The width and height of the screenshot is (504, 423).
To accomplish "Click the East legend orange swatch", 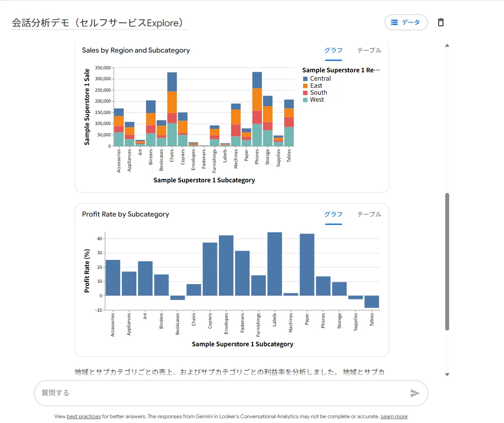I will point(305,86).
